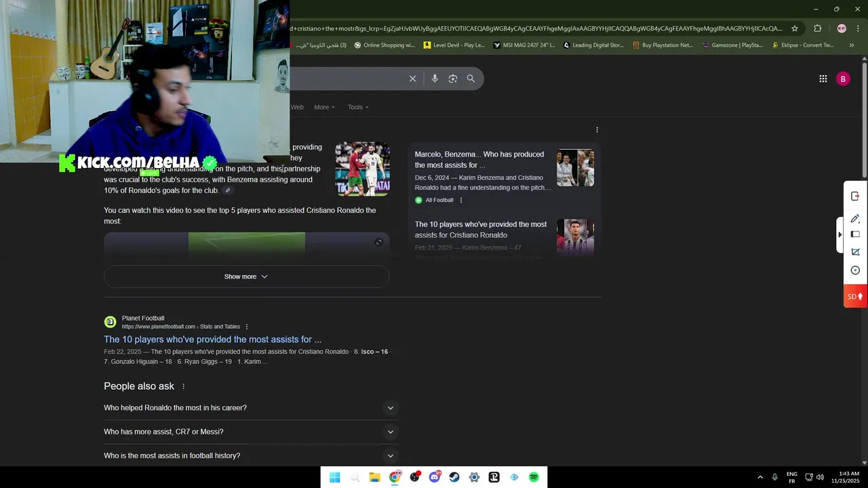Select the pencil annotate tool in side toolbar
868x488 pixels.
click(x=855, y=218)
